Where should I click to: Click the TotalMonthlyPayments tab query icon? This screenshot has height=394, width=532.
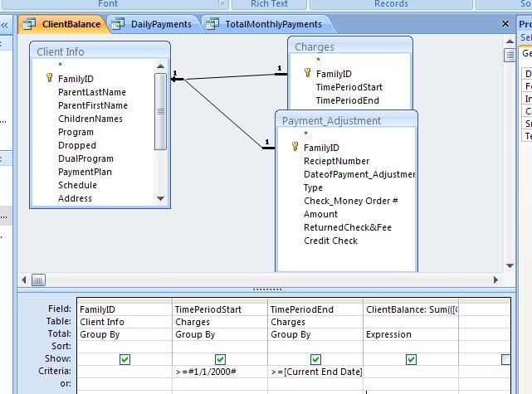212,24
